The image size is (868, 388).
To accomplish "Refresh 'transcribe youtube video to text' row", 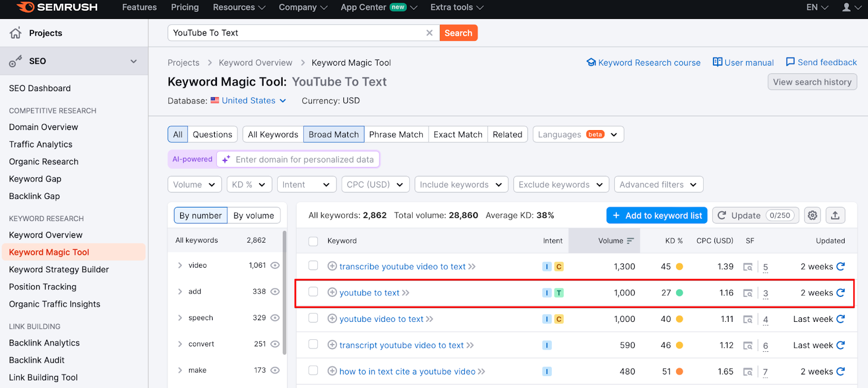I will tap(840, 267).
